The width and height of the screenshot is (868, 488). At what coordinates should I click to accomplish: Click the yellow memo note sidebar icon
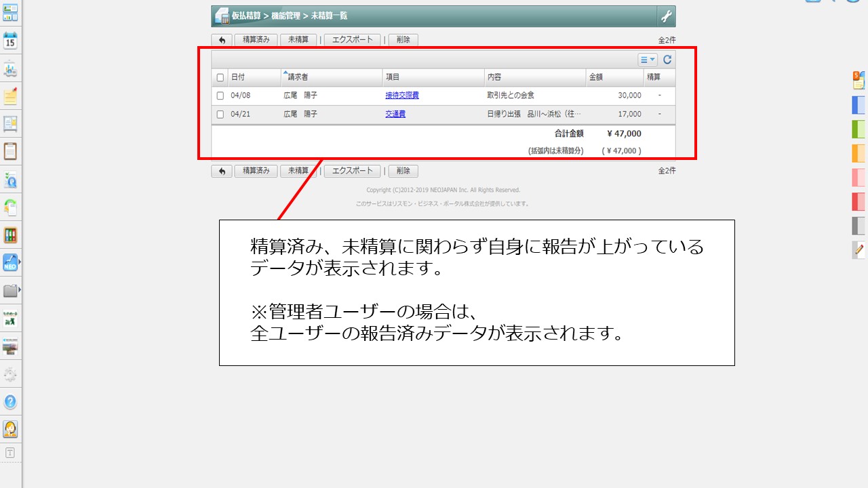[10, 96]
